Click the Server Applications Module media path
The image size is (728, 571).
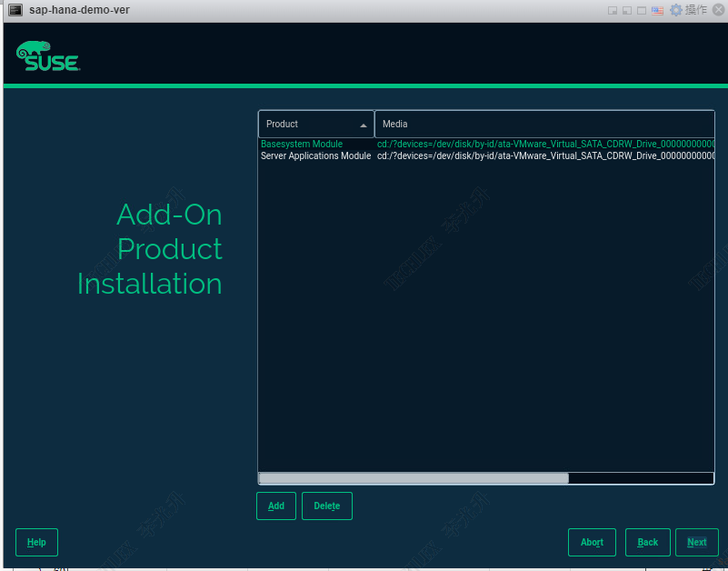[545, 155]
